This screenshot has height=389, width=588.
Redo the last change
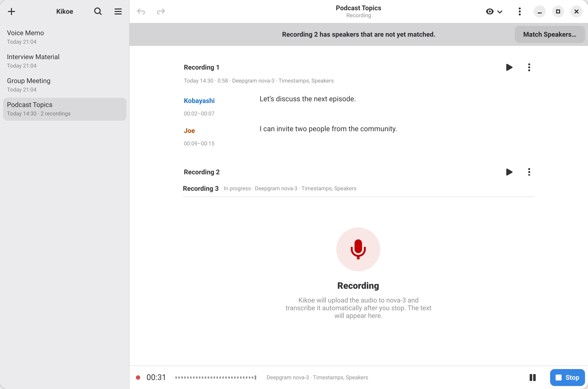(161, 11)
